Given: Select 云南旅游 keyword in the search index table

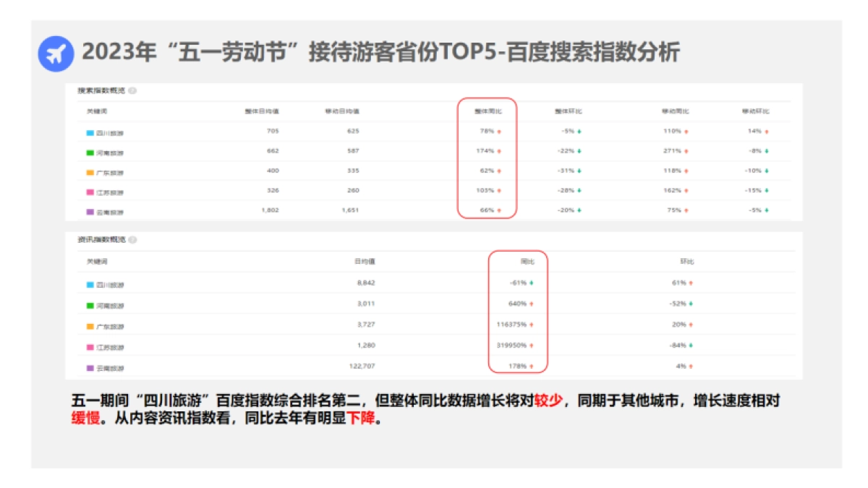Looking at the screenshot, I should point(109,212).
